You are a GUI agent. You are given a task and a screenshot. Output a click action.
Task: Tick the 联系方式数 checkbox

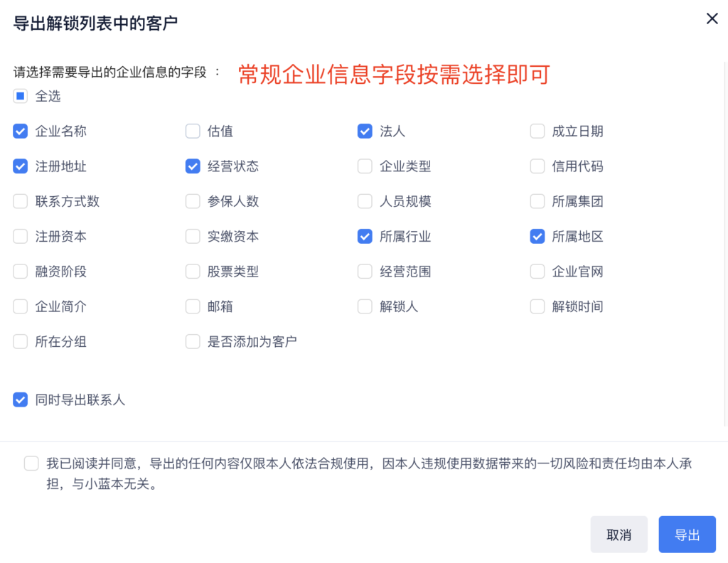[x=20, y=201]
